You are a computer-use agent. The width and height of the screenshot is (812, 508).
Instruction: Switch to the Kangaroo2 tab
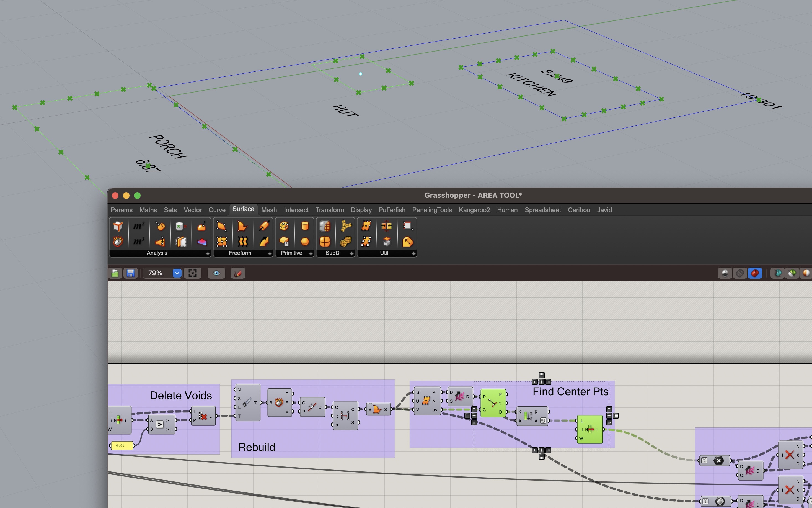click(474, 210)
